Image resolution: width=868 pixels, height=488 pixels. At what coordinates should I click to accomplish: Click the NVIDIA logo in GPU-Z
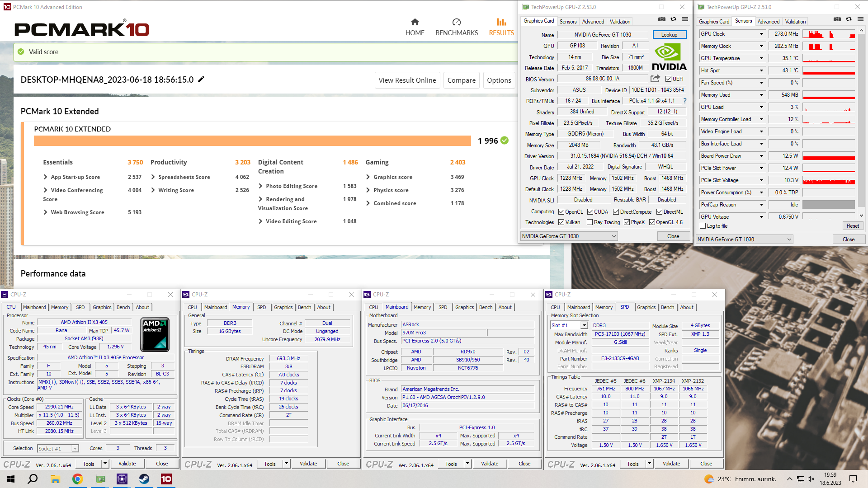tap(669, 56)
